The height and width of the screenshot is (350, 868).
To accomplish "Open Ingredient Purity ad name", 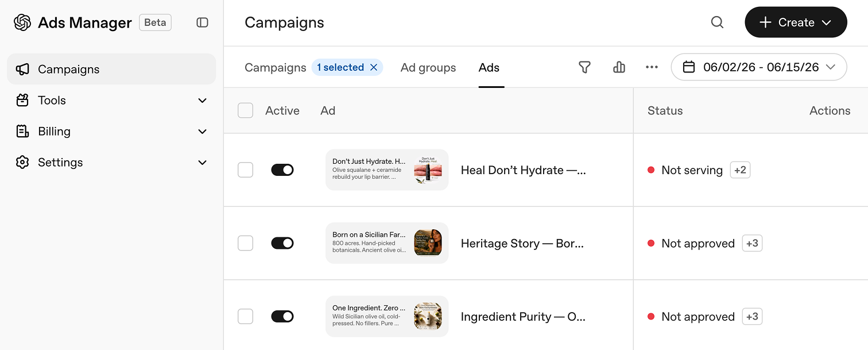I will [523, 316].
